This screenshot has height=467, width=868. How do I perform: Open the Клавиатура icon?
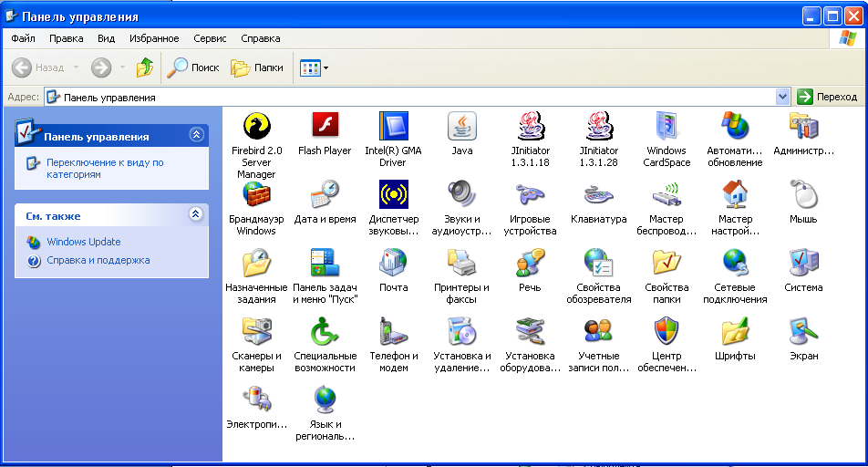tap(598, 195)
